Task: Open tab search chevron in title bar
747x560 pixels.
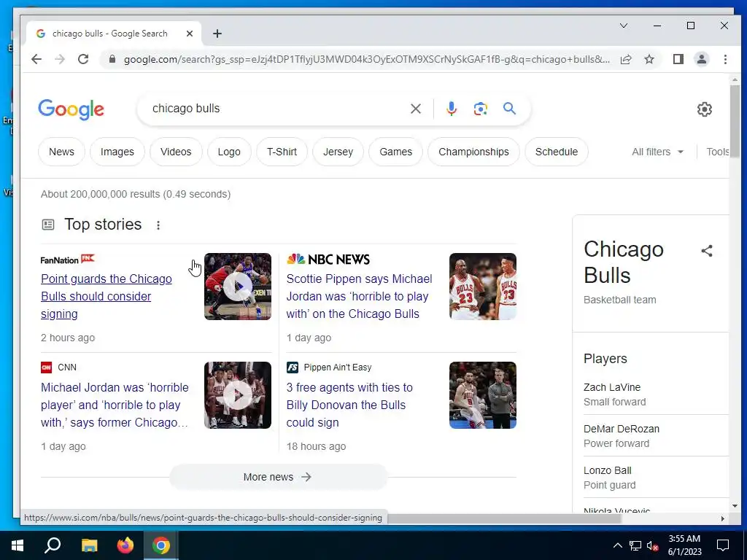Action: 624,26
